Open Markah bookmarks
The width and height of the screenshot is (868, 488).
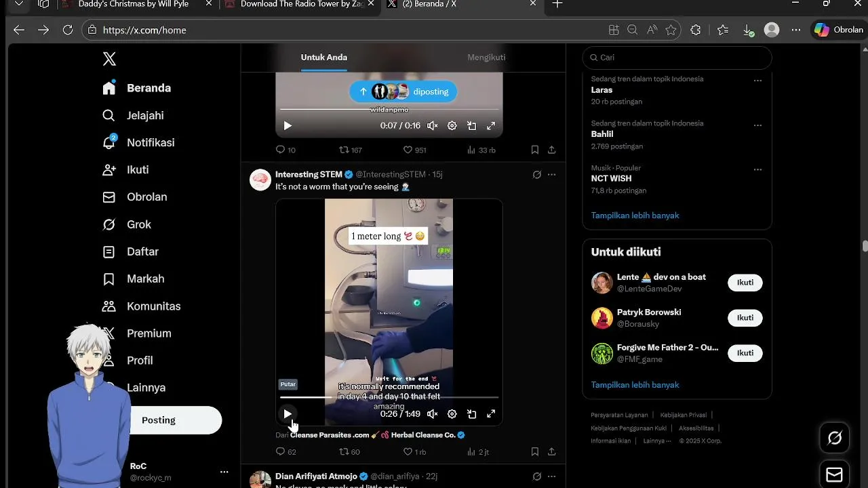[x=133, y=279]
